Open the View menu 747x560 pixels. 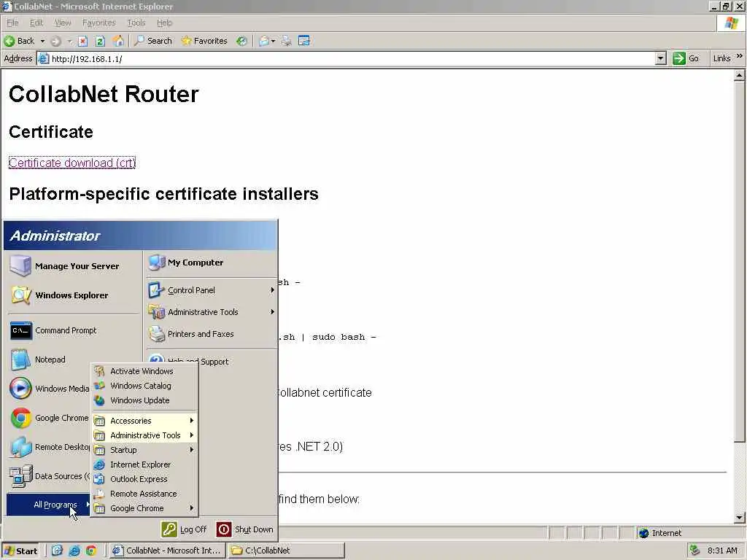pyautogui.click(x=63, y=23)
